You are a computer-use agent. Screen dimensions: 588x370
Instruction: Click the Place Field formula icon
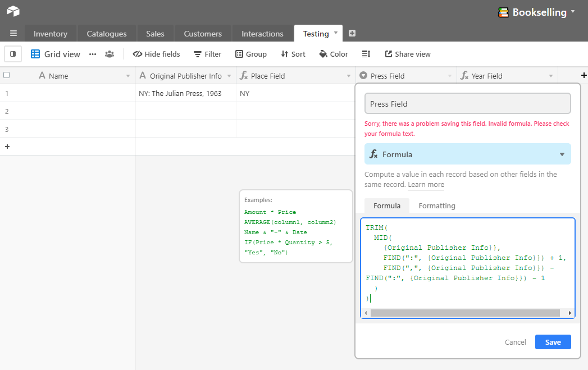(244, 76)
